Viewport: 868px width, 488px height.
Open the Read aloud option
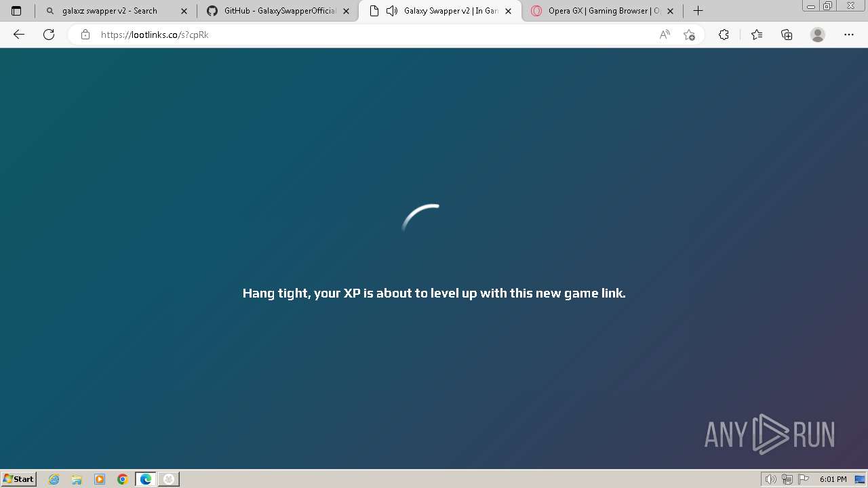click(665, 35)
